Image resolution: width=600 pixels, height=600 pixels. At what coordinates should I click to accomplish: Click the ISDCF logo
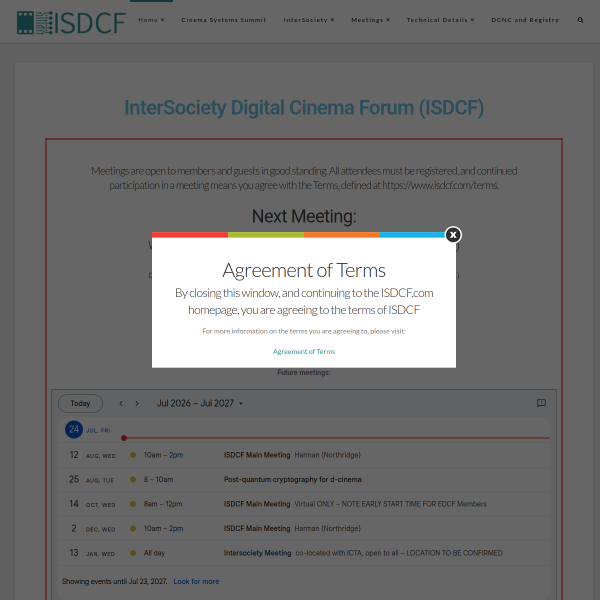(x=71, y=23)
